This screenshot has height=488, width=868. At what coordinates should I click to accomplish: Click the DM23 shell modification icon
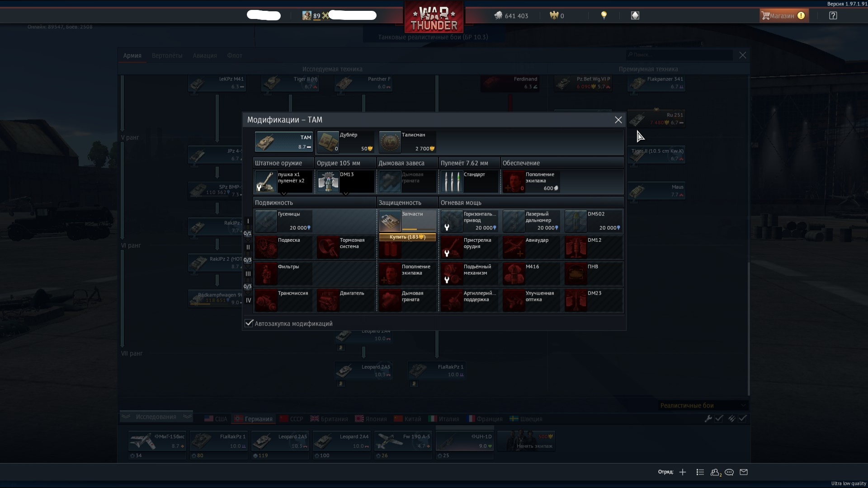click(576, 300)
